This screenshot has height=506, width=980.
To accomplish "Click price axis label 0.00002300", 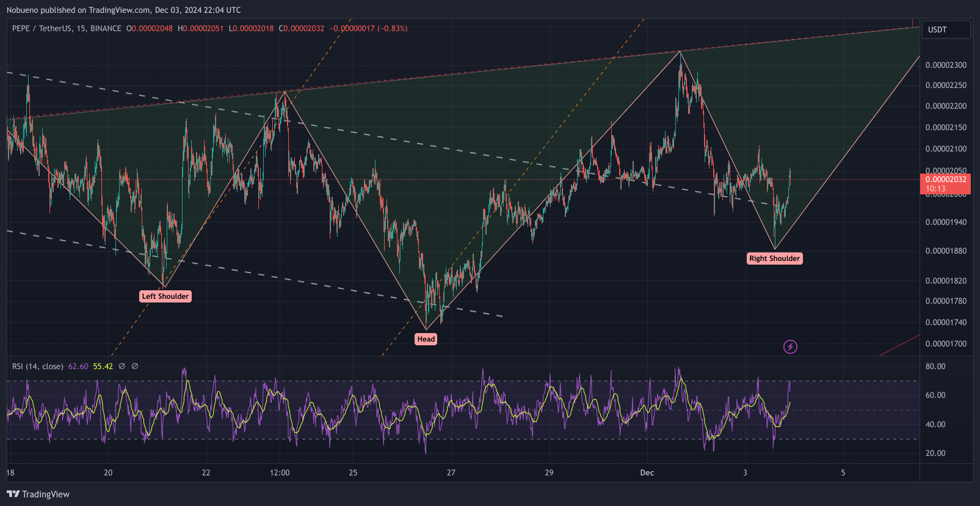I will click(x=946, y=65).
